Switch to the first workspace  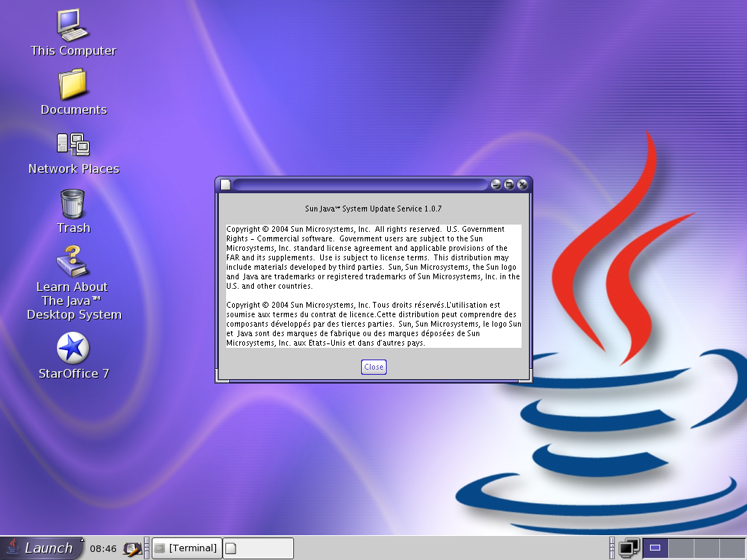click(x=656, y=548)
